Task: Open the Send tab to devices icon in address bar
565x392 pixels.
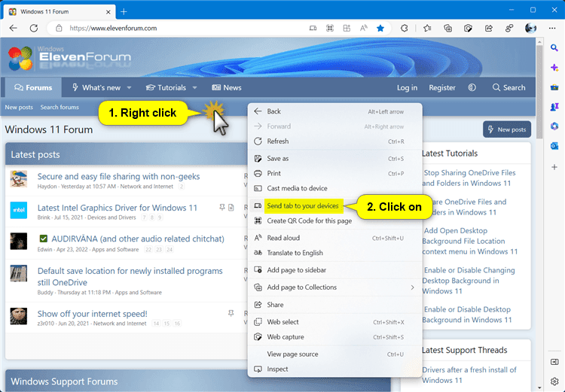Action: click(313, 28)
